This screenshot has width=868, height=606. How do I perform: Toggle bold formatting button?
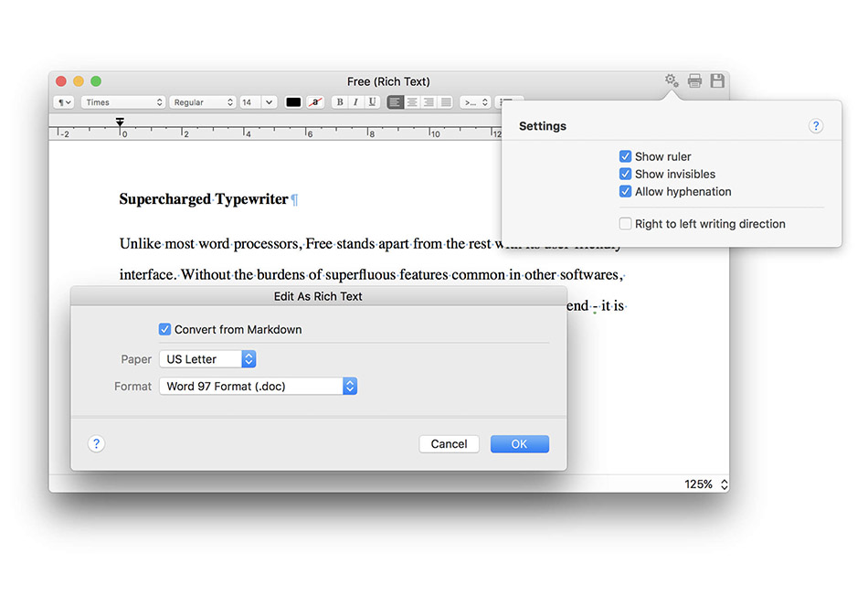[x=340, y=102]
